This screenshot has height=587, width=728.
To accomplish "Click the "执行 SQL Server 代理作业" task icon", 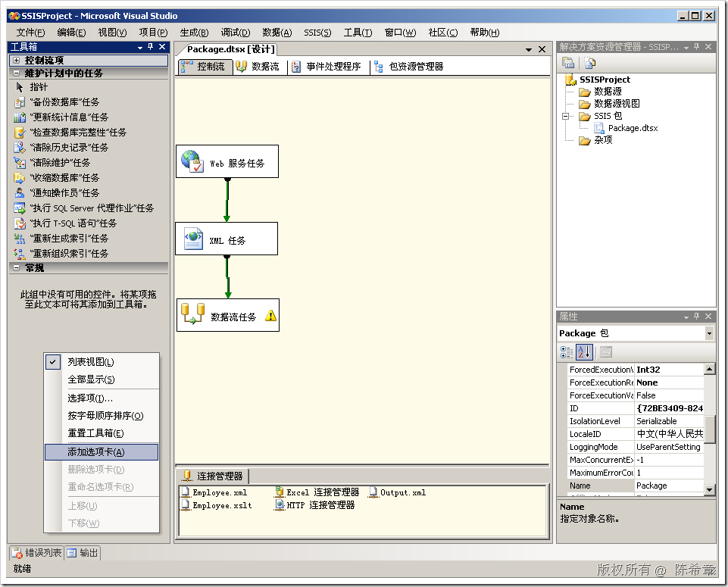I will [20, 208].
